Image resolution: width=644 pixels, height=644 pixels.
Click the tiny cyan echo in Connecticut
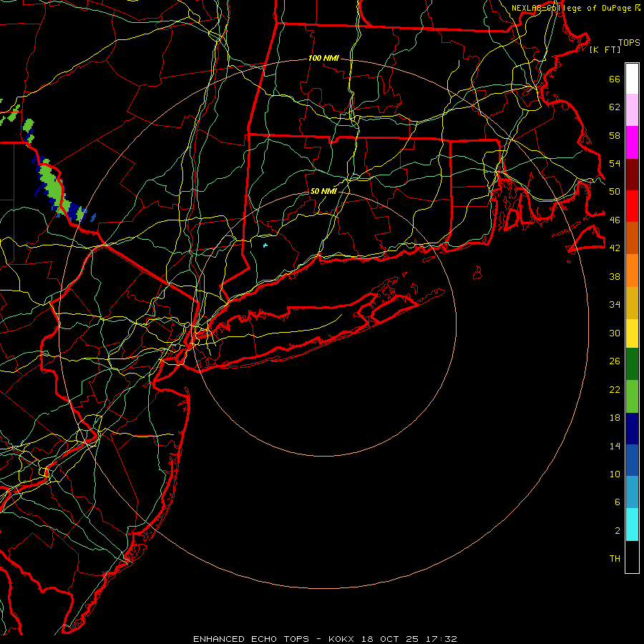coord(265,245)
